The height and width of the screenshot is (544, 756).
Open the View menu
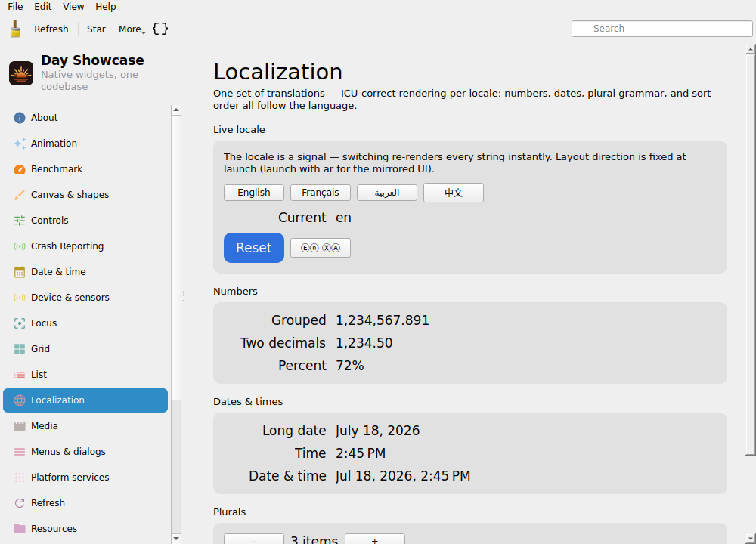[x=73, y=7]
